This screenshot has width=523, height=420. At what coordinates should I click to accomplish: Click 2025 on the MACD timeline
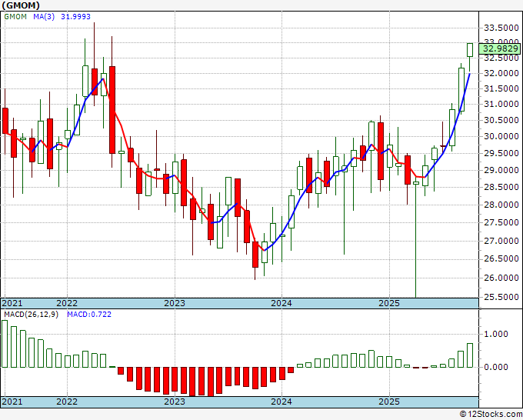point(389,402)
